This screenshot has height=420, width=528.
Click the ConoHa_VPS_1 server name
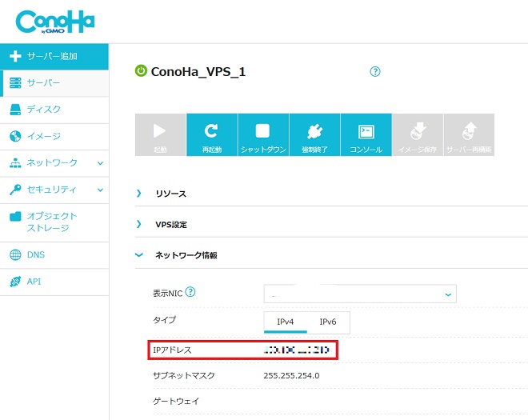click(x=198, y=72)
